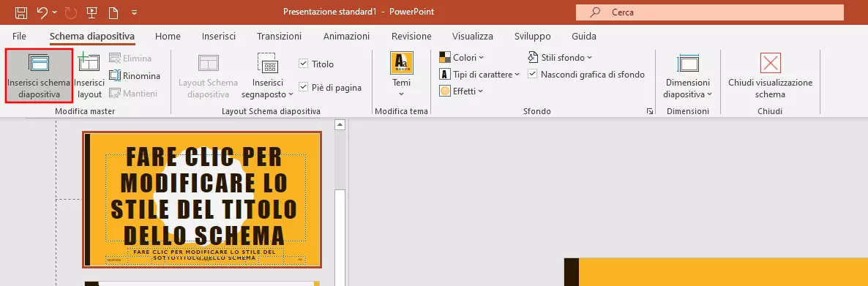The width and height of the screenshot is (868, 286).
Task: Undo the last action
Action: click(x=42, y=12)
